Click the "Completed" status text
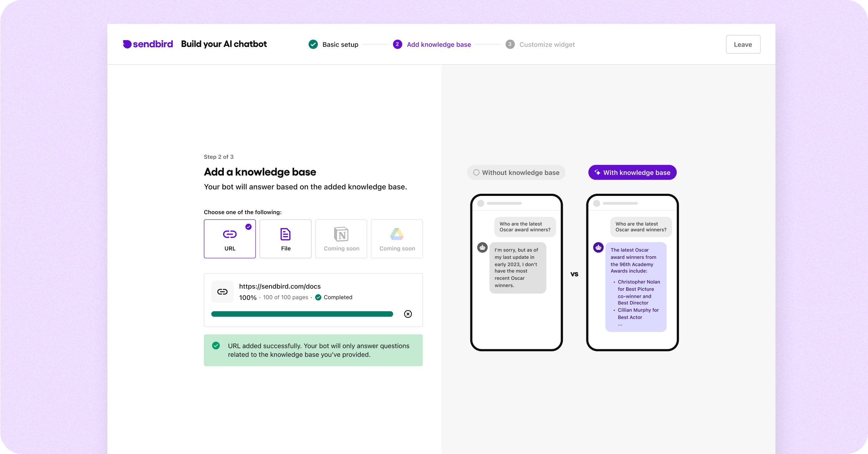Viewport: 868px width, 454px height. pos(338,297)
